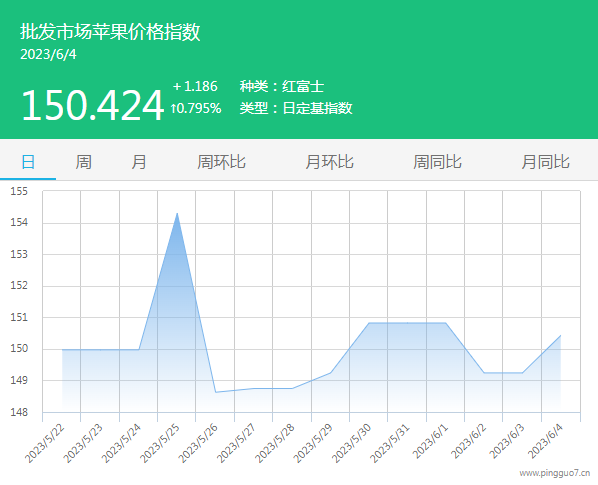
Task: Click the 2023/5/26 low data point
Action: (x=215, y=392)
